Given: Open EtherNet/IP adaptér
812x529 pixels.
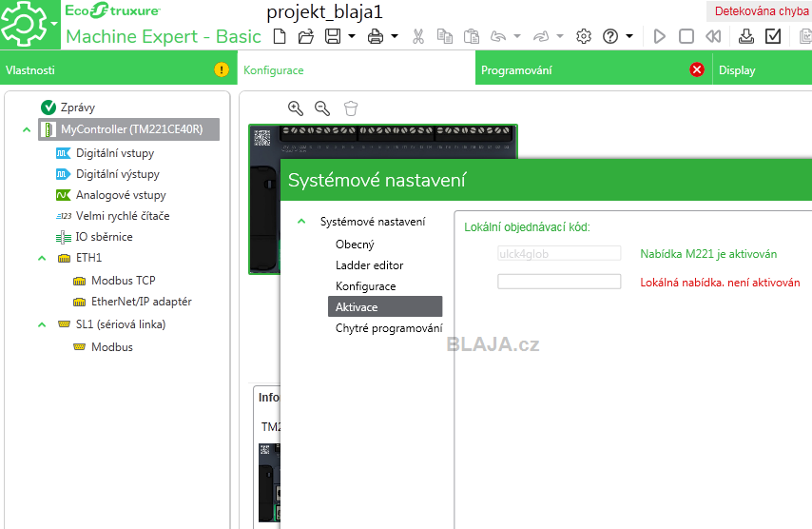Looking at the screenshot, I should click(x=142, y=302).
